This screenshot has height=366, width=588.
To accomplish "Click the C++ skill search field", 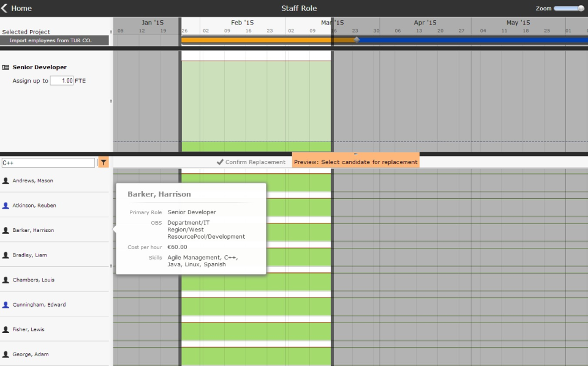I will tap(48, 162).
